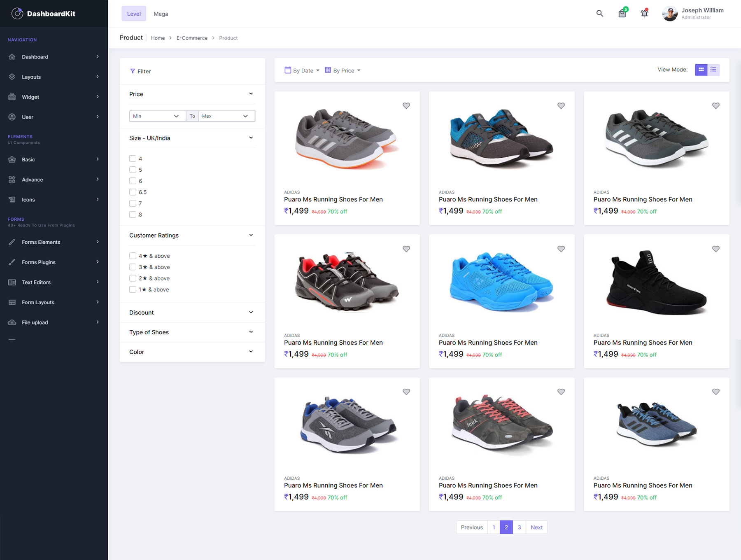The height and width of the screenshot is (560, 741).
Task: Open the By Date sort dropdown
Action: point(302,70)
